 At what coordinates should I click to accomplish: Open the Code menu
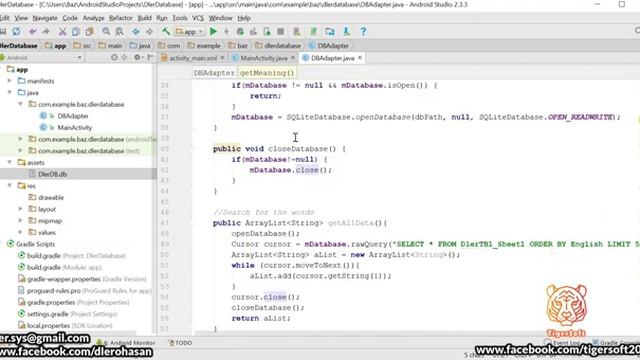point(70,18)
